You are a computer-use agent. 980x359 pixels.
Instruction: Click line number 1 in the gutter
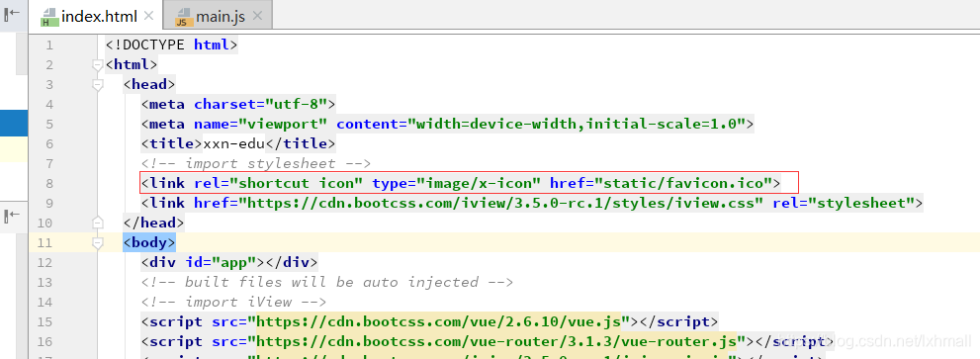[49, 45]
